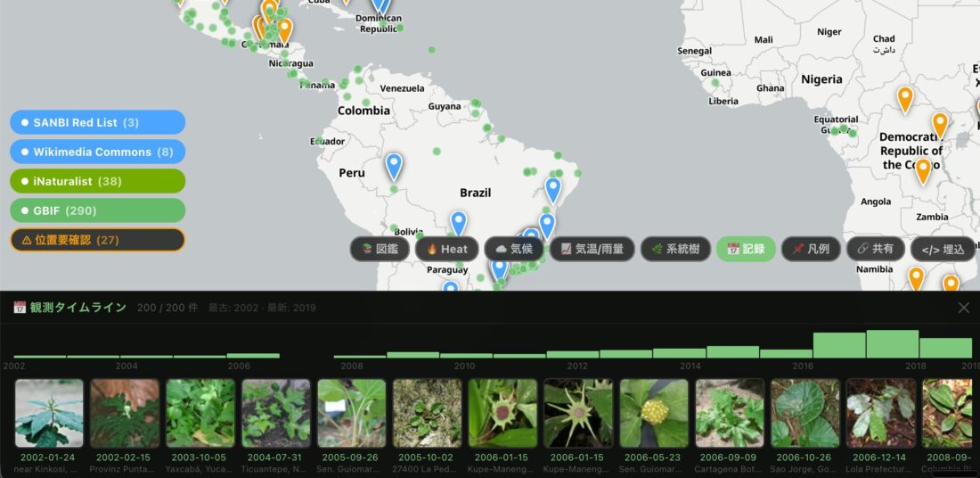980x478 pixels.
Task: Click the 凡例 legend button
Action: click(x=810, y=249)
